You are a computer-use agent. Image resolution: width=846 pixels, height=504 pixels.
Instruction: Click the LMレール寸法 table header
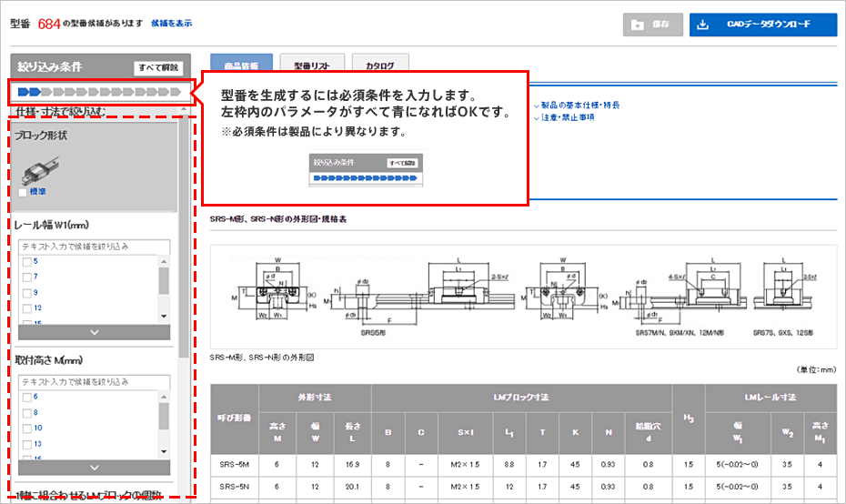click(770, 398)
